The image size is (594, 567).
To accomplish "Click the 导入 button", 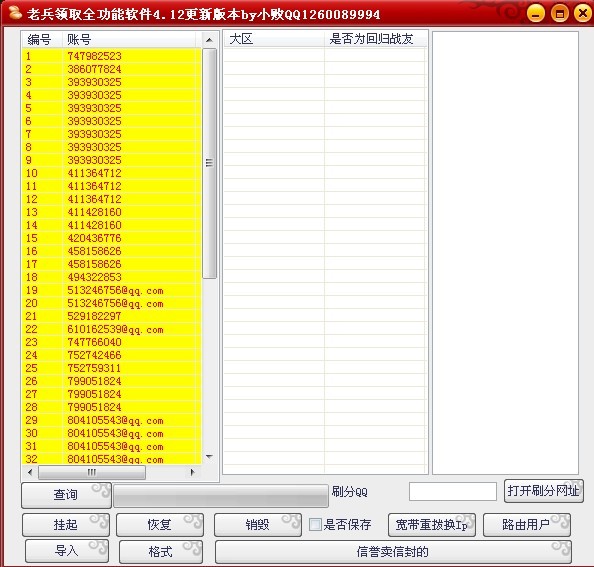I will (x=67, y=551).
